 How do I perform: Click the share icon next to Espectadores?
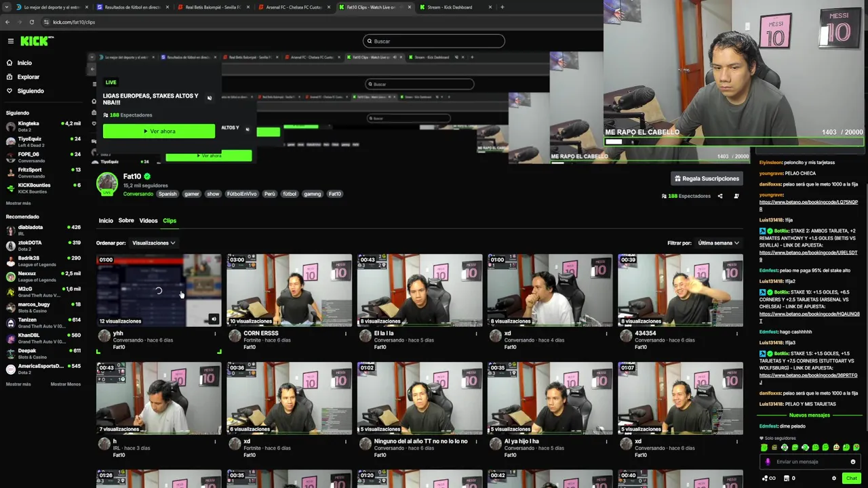point(720,197)
